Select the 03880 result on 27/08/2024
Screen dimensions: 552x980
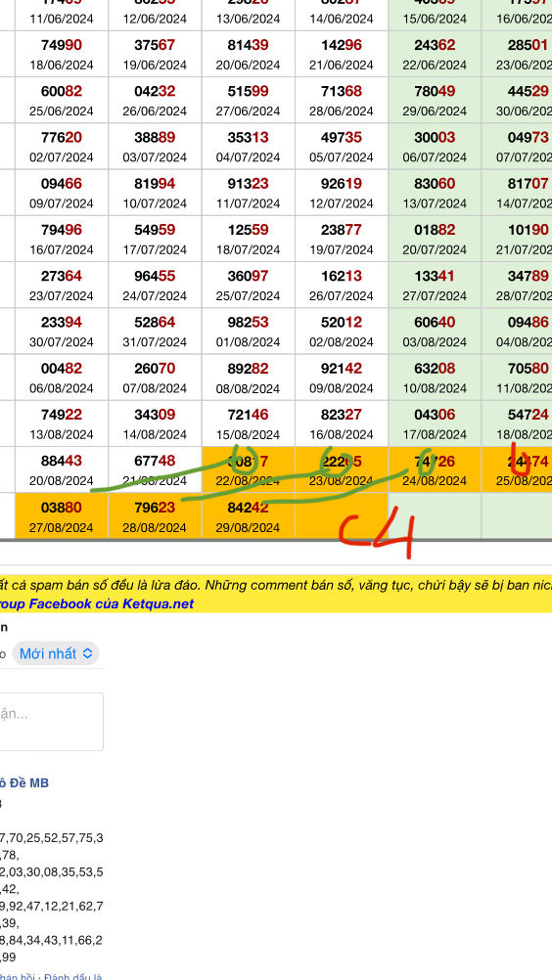tap(62, 516)
